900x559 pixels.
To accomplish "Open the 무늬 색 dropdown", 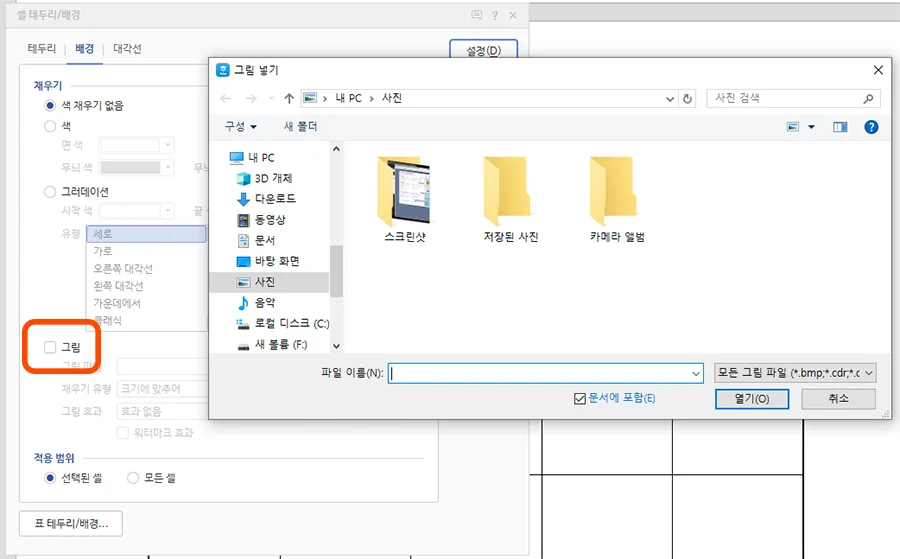I will [x=168, y=168].
